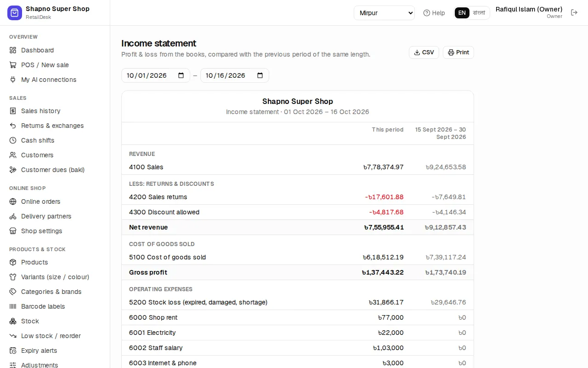Click the Customers people icon
This screenshot has width=588, height=368.
[13, 155]
